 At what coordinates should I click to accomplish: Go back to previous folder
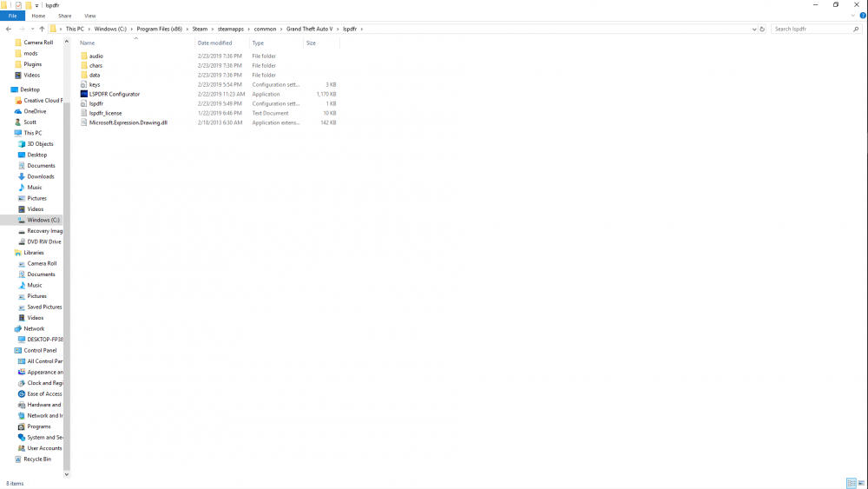(x=9, y=29)
